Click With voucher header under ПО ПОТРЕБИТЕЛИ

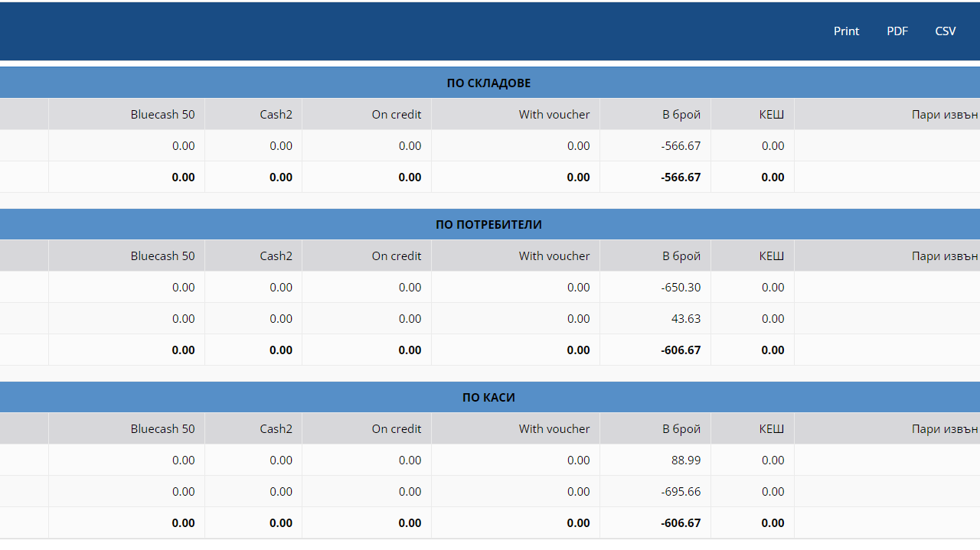click(x=554, y=256)
